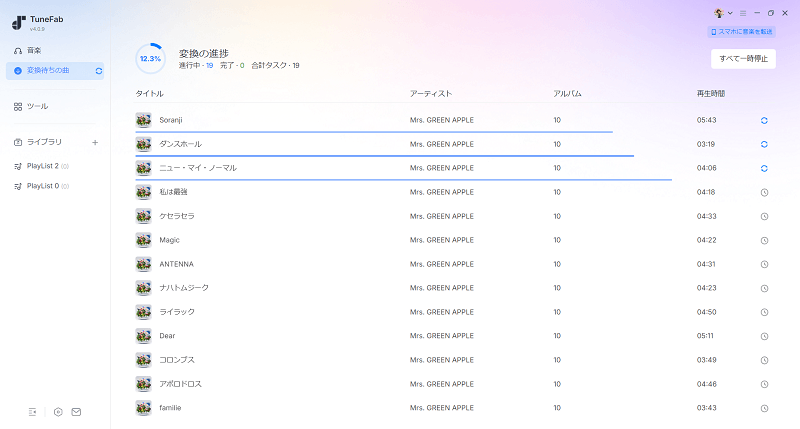The width and height of the screenshot is (800, 429).
Task: Click the refresh icon beside 変換待ちの曲
Action: click(x=99, y=71)
